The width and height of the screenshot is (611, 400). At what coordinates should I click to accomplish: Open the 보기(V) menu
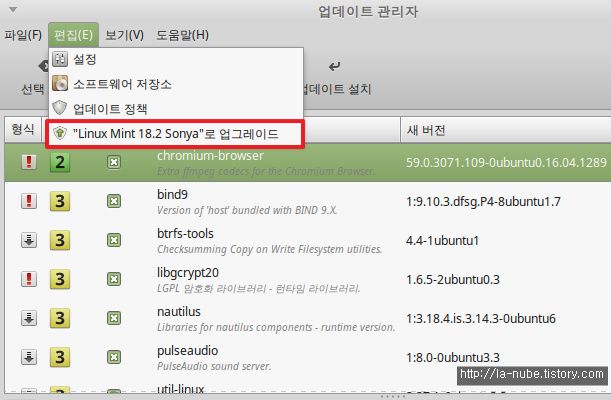tap(124, 35)
